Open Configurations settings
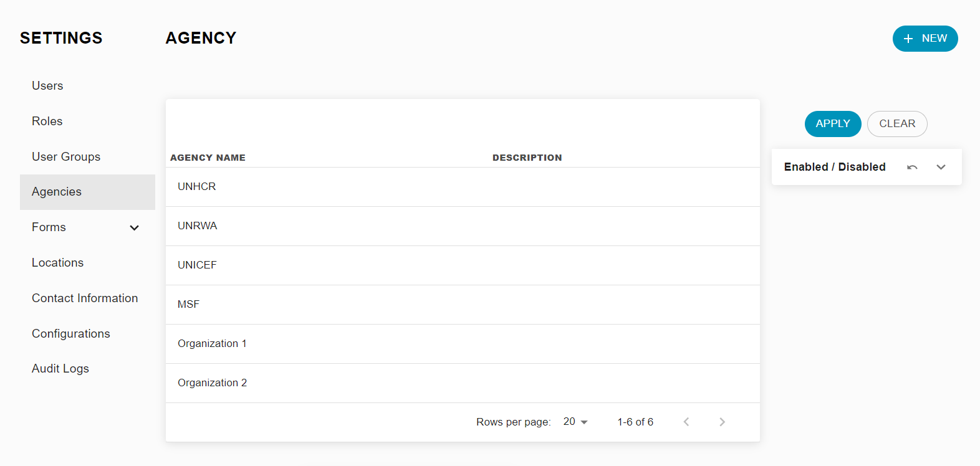 click(x=87, y=334)
